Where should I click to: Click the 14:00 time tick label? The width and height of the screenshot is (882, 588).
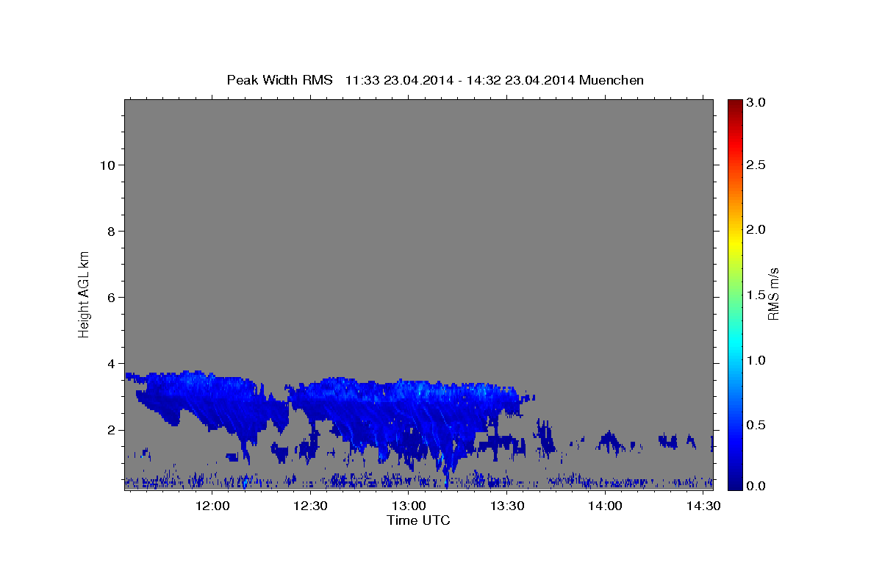[x=606, y=506]
